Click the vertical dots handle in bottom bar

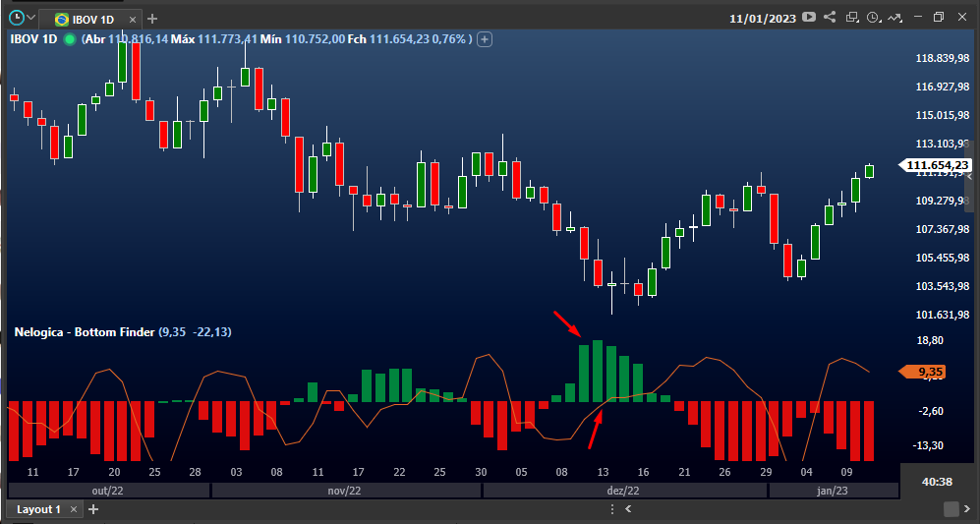[x=612, y=509]
